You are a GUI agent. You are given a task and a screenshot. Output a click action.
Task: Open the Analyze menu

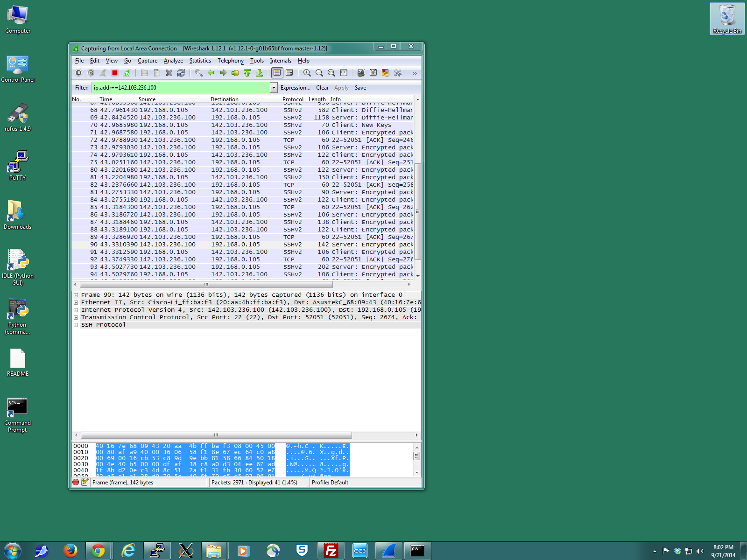tap(173, 61)
